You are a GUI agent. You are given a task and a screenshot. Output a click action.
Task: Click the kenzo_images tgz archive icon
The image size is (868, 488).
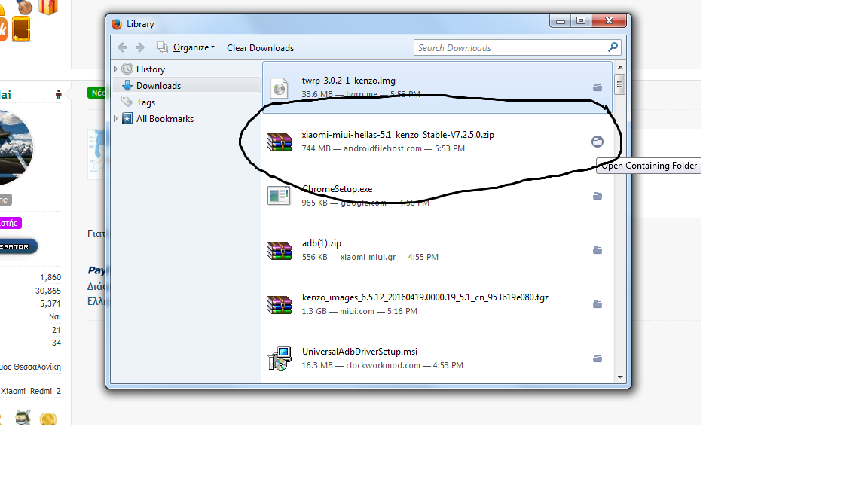(x=280, y=304)
